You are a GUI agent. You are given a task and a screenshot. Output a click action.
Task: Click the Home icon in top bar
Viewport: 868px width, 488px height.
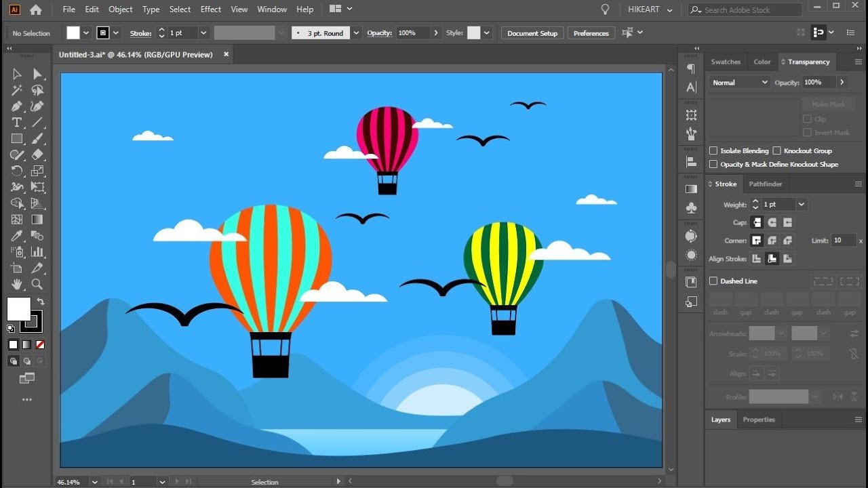[x=36, y=9]
